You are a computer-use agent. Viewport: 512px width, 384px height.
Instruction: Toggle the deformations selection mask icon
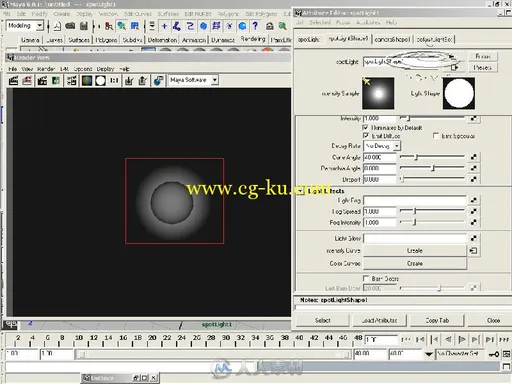click(216, 26)
